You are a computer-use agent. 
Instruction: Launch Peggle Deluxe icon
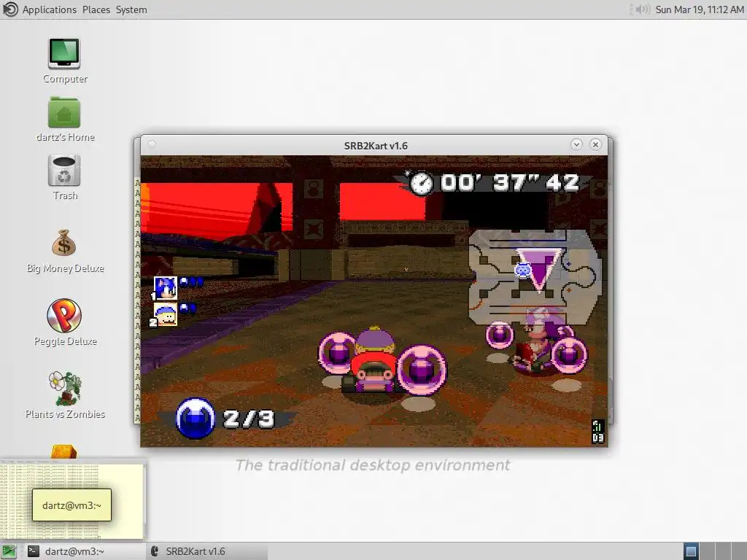[64, 315]
